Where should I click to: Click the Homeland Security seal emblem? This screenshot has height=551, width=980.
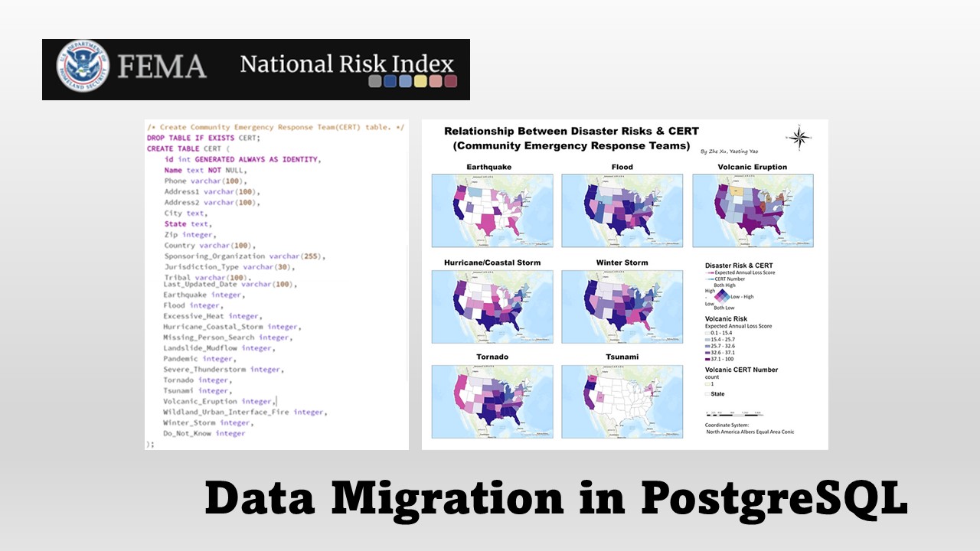(x=83, y=67)
